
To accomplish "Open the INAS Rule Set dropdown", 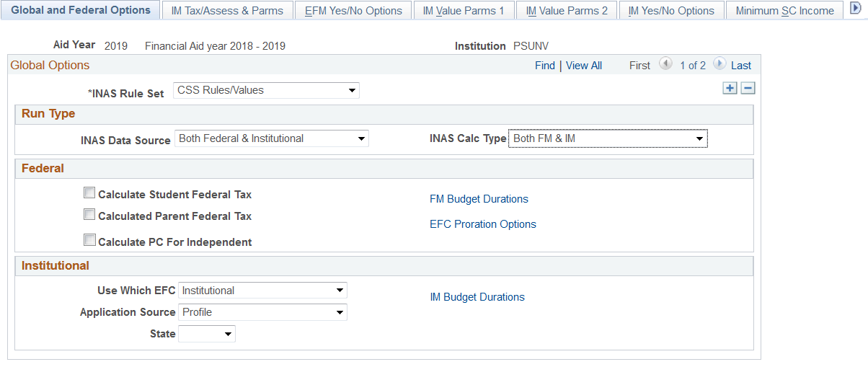I will point(266,91).
